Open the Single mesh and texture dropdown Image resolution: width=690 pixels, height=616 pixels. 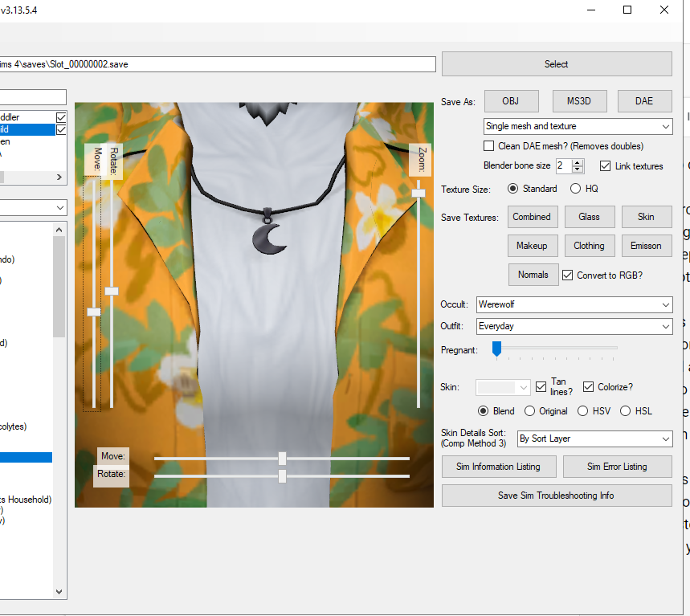pyautogui.click(x=578, y=126)
